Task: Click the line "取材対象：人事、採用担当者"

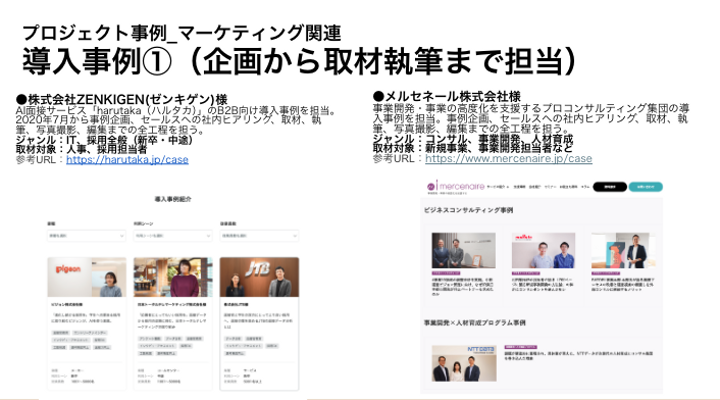Action: [81, 149]
